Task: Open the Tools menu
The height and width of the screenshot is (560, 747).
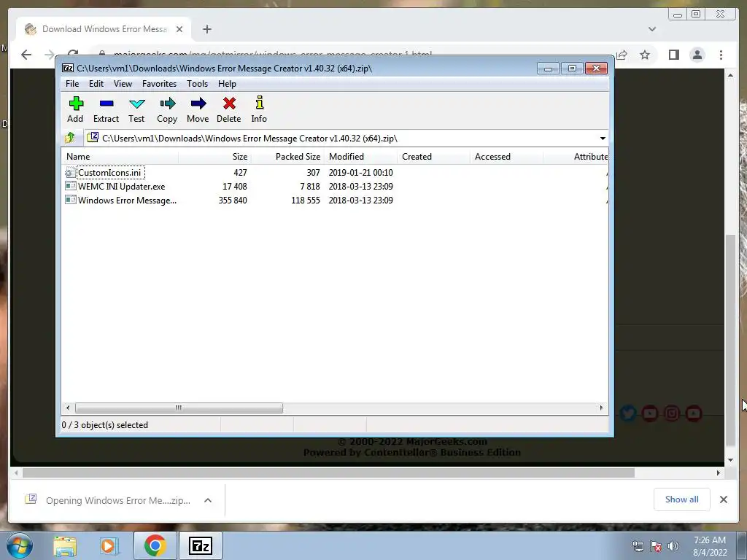Action: 197,84
